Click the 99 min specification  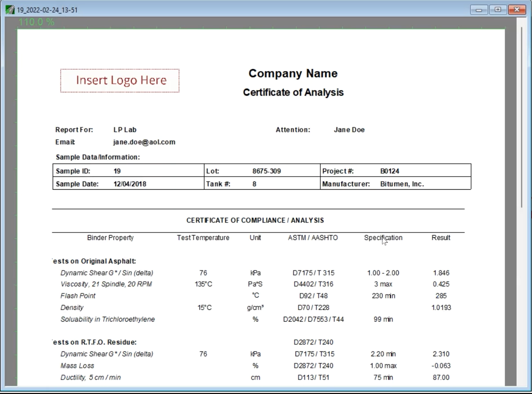pyautogui.click(x=383, y=319)
